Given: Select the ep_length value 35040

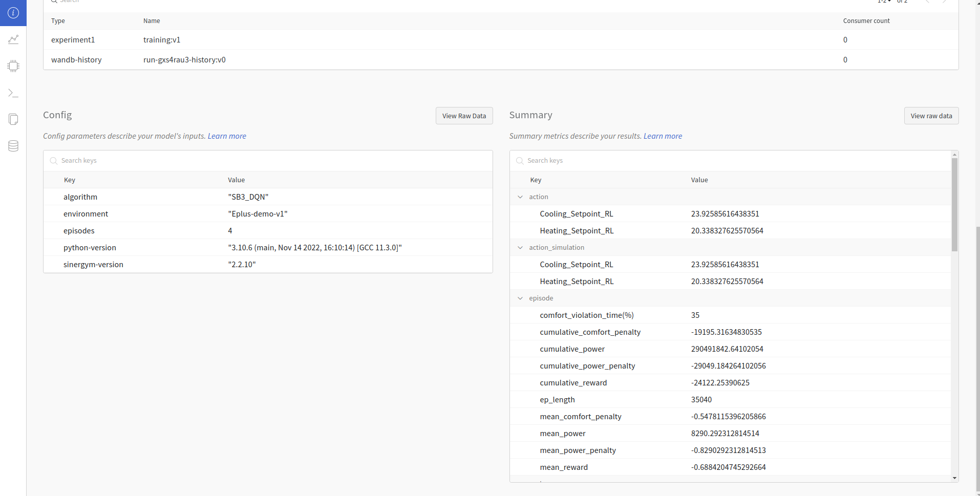Looking at the screenshot, I should point(701,400).
